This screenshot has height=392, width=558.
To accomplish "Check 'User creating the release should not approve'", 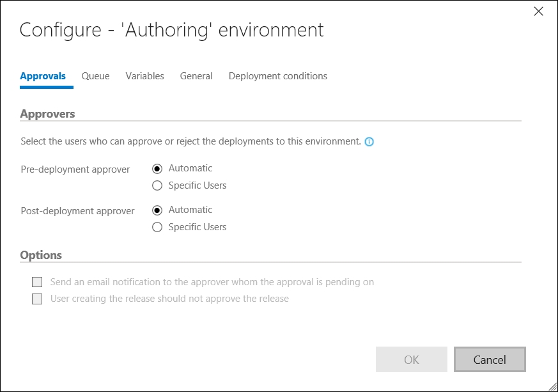I will point(37,299).
